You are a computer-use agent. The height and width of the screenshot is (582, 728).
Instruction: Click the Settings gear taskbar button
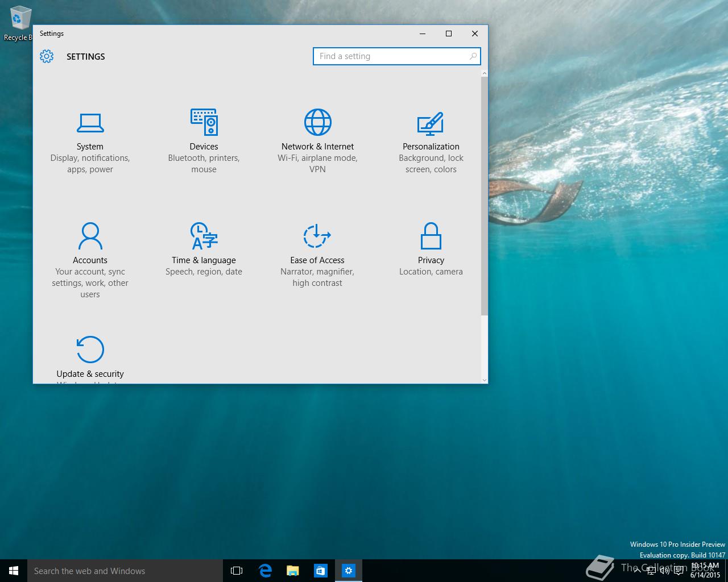(x=348, y=571)
